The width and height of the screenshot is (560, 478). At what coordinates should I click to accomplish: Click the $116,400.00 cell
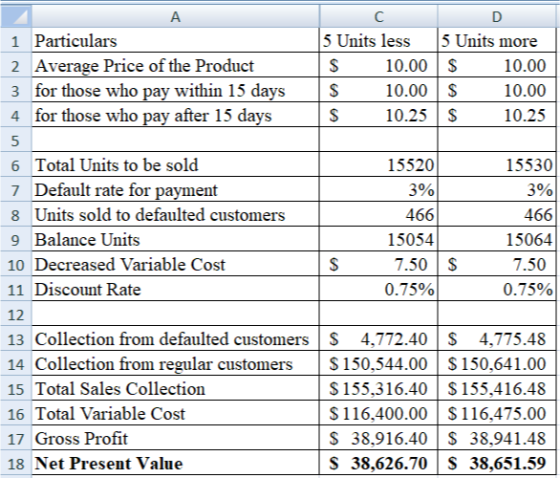pyautogui.click(x=379, y=413)
